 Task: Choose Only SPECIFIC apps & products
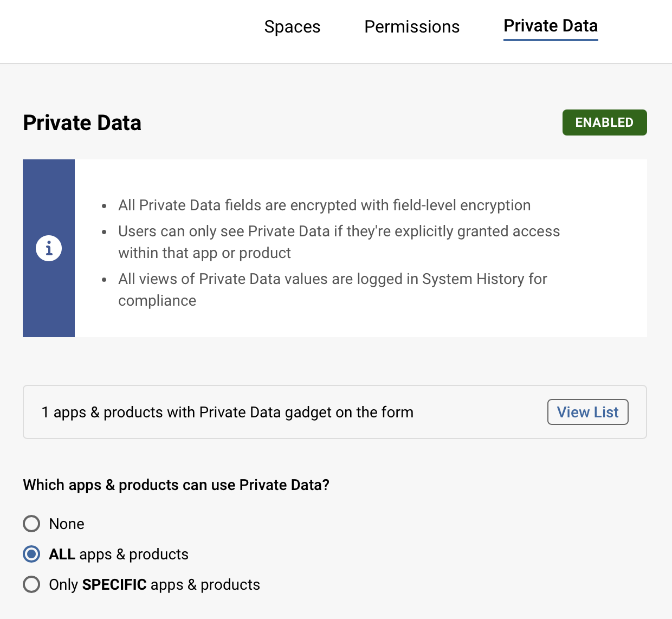[31, 584]
